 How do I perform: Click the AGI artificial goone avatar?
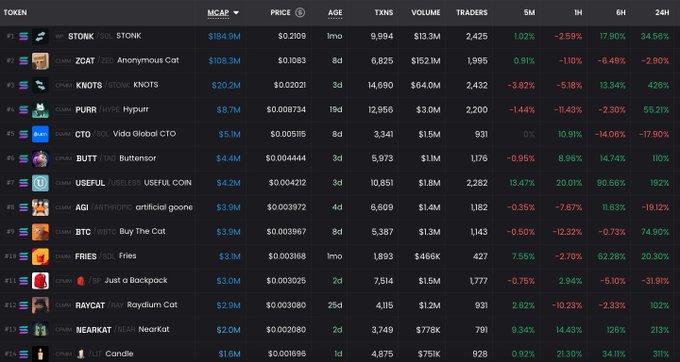point(40,208)
